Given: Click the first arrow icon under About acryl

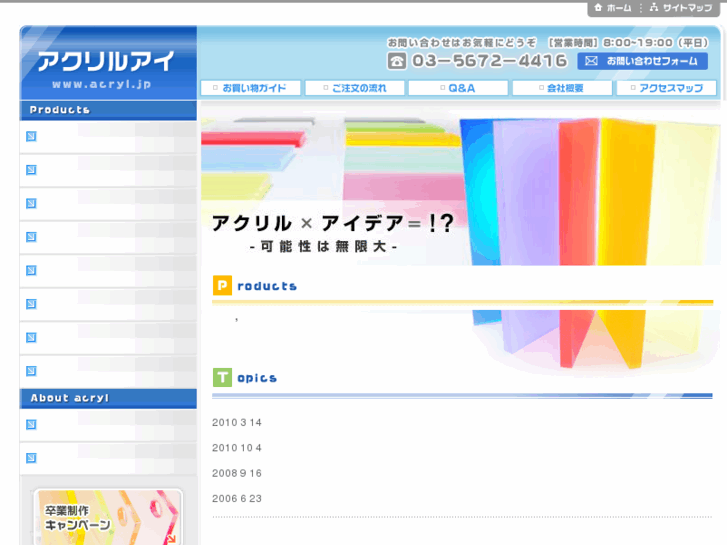Looking at the screenshot, I should 31,425.
